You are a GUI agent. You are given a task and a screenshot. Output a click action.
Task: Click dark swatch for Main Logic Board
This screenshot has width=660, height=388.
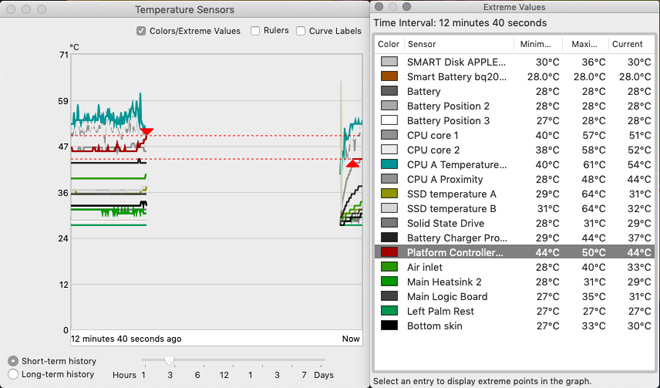[x=389, y=296]
